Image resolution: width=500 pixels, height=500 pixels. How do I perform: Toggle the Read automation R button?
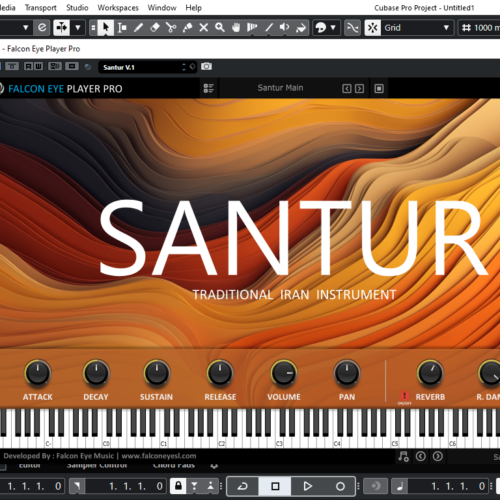click(x=29, y=66)
